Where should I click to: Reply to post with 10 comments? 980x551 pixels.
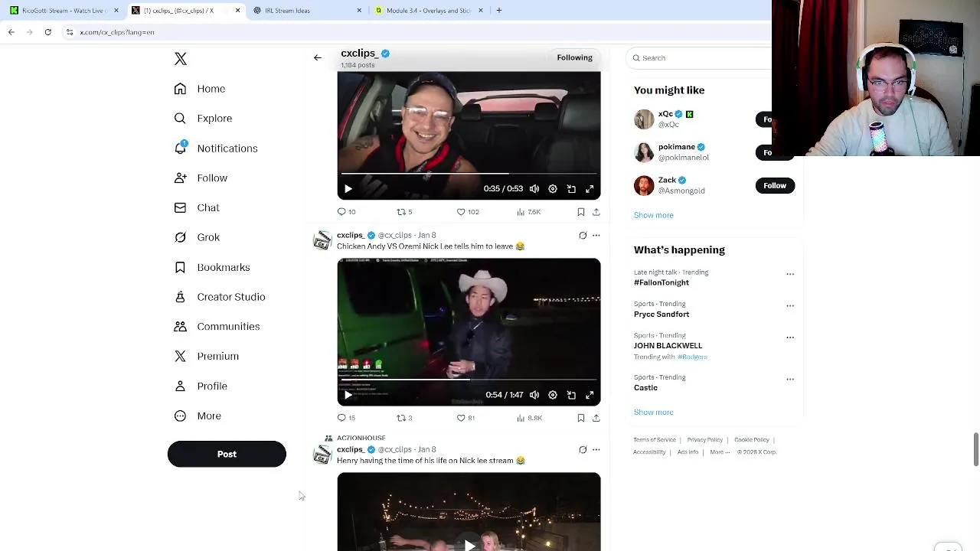click(347, 212)
